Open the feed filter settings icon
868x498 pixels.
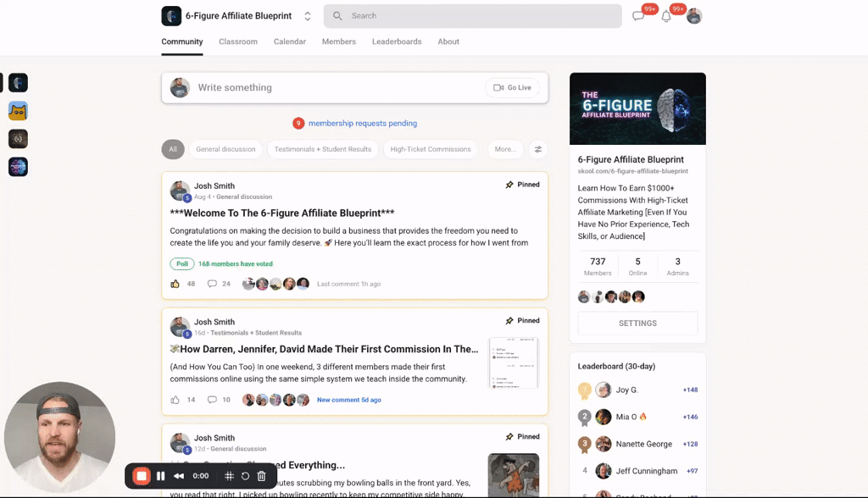[x=538, y=149]
